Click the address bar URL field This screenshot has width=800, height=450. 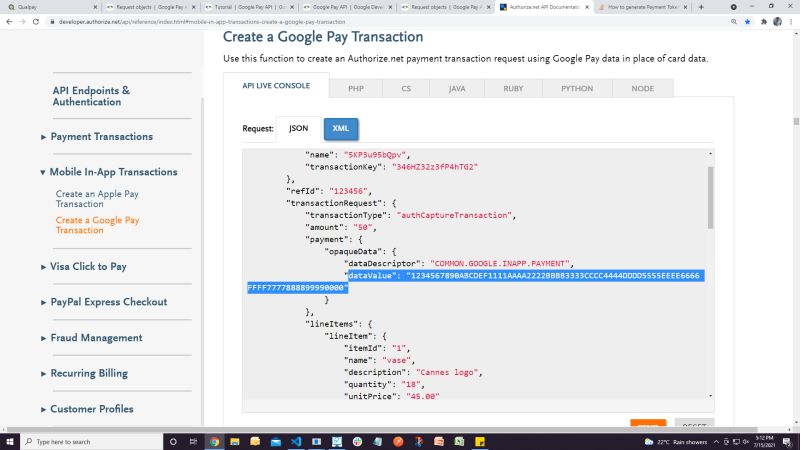click(x=388, y=22)
